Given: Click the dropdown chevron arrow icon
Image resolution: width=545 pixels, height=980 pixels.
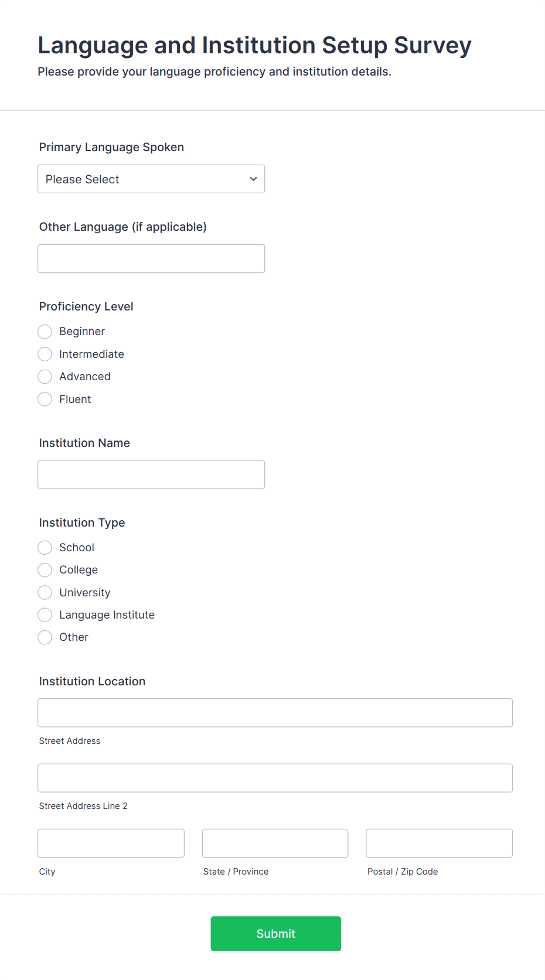Looking at the screenshot, I should point(253,179).
